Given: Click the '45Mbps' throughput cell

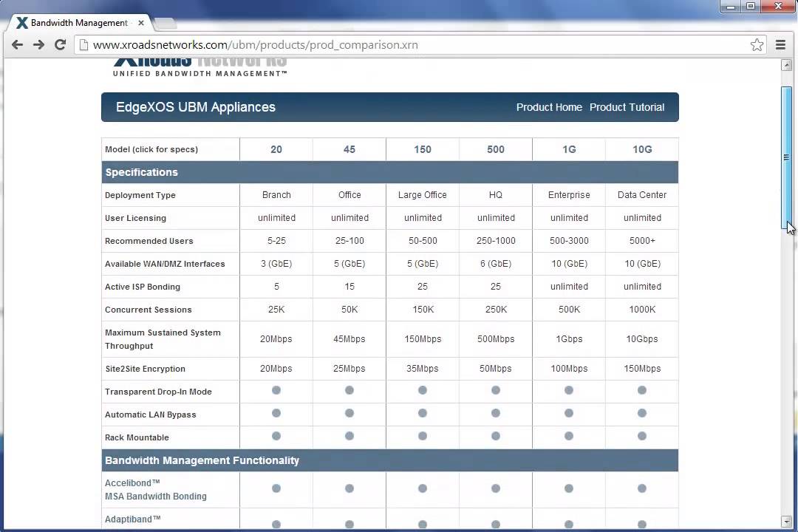Looking at the screenshot, I should click(349, 339).
